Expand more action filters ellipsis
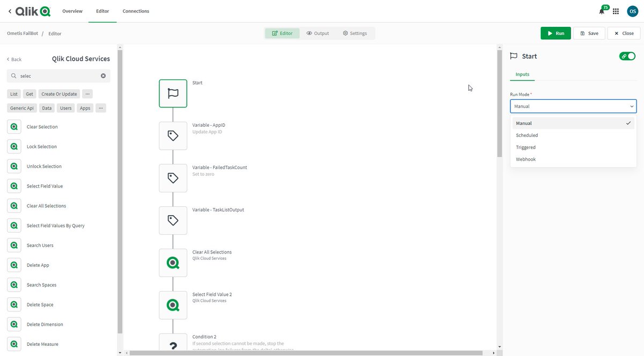 pos(87,94)
